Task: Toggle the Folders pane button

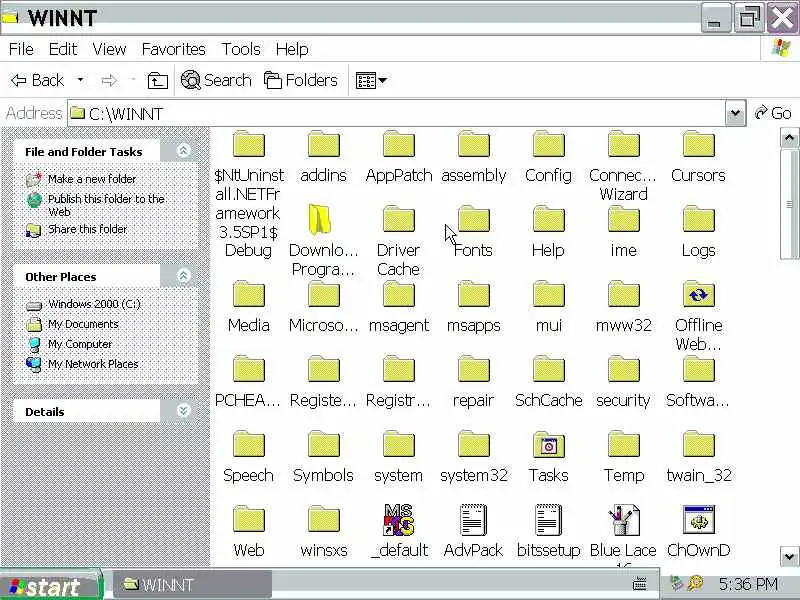Action: (301, 80)
